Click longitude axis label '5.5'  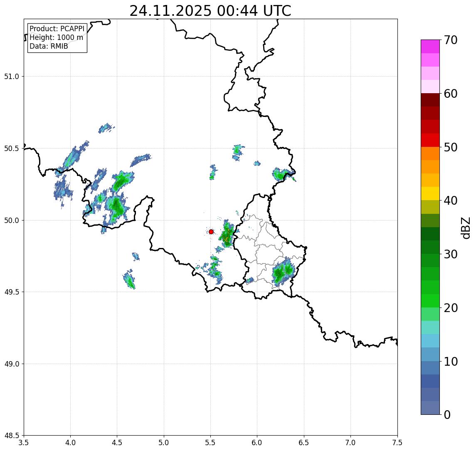pyautogui.click(x=210, y=442)
